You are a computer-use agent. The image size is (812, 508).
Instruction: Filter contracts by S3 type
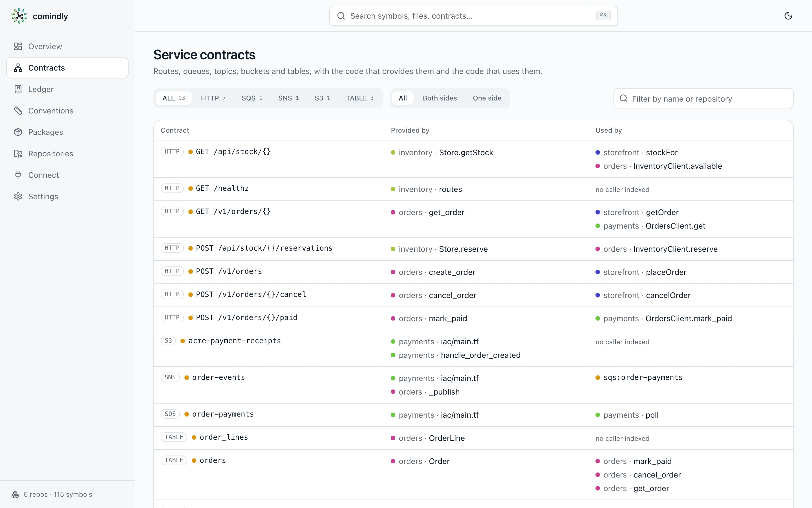point(323,98)
